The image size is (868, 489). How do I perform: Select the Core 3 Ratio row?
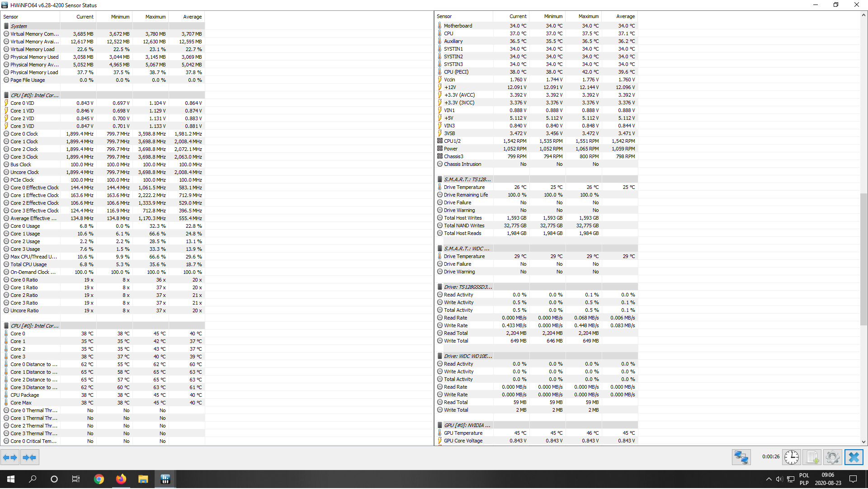click(x=103, y=303)
